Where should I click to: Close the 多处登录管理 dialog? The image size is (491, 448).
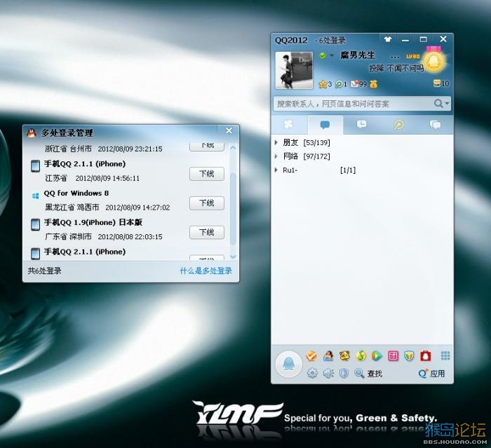(229, 130)
